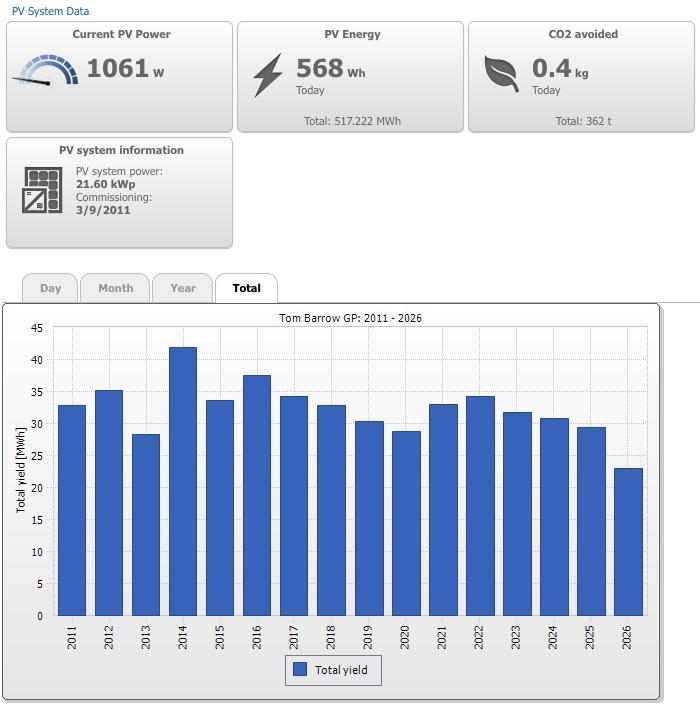Click the 2015 yield bar
The height and width of the screenshot is (706, 700).
pos(220,507)
